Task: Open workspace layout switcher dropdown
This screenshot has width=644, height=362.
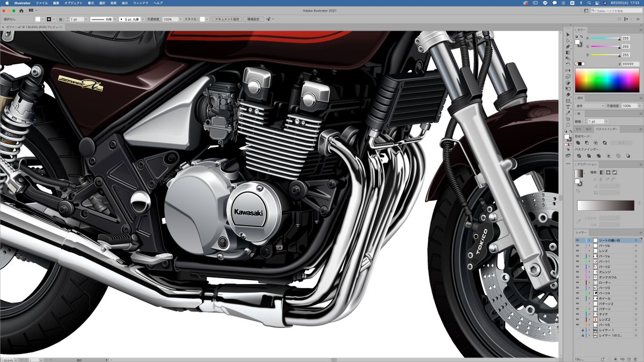Action: [x=32, y=10]
